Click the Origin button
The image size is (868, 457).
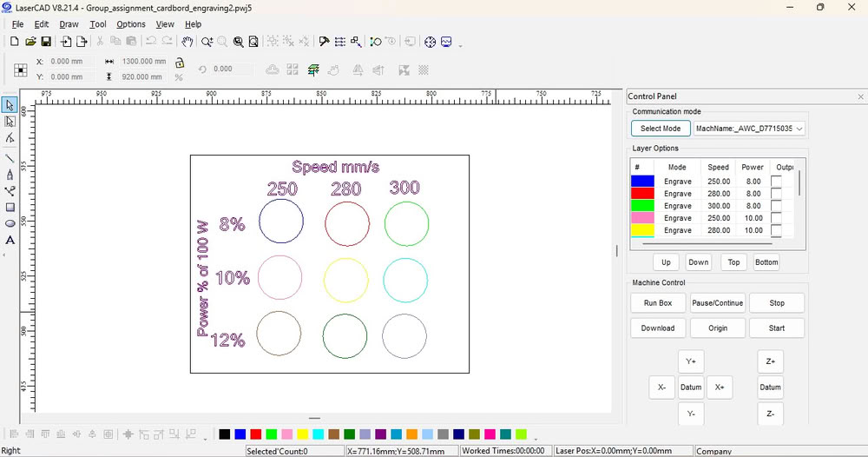pyautogui.click(x=718, y=328)
